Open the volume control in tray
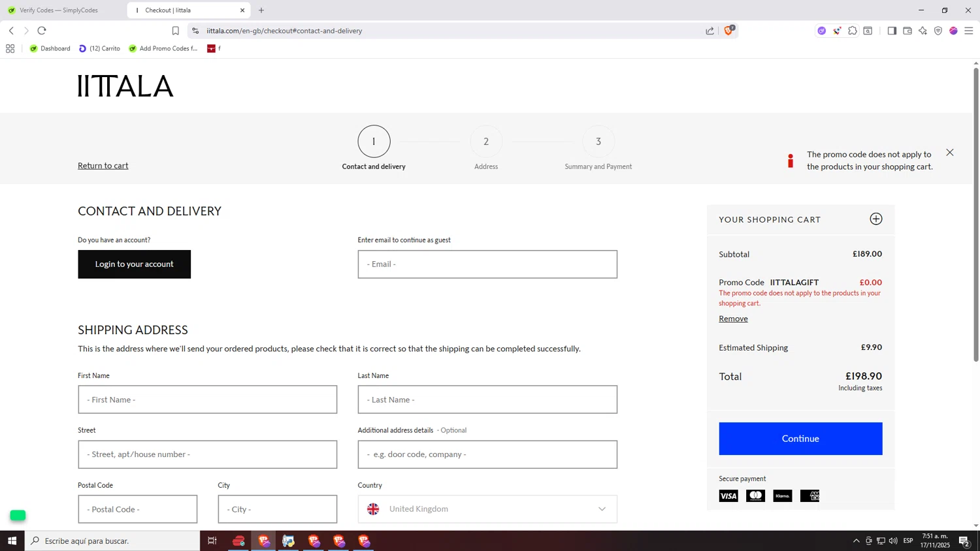This screenshot has height=551, width=980. coord(893,541)
